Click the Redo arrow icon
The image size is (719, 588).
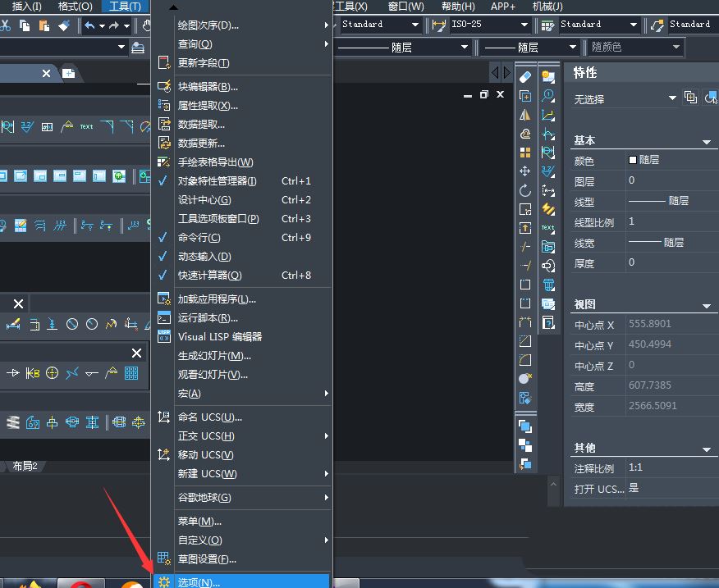(114, 25)
